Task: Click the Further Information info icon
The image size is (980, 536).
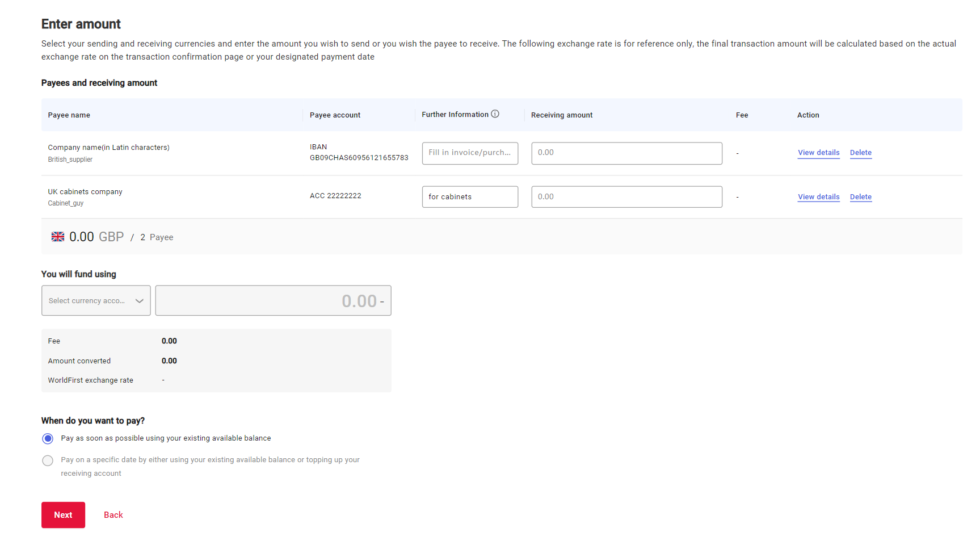Action: coord(495,114)
